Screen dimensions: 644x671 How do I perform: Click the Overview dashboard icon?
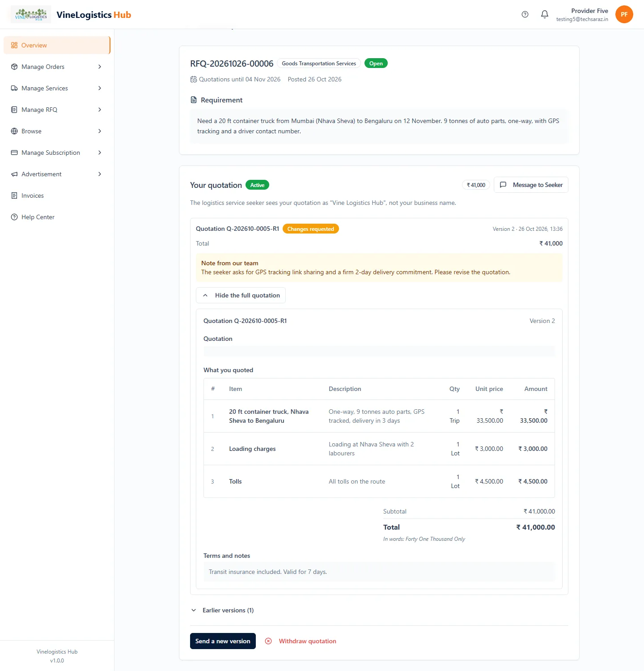[x=14, y=45]
